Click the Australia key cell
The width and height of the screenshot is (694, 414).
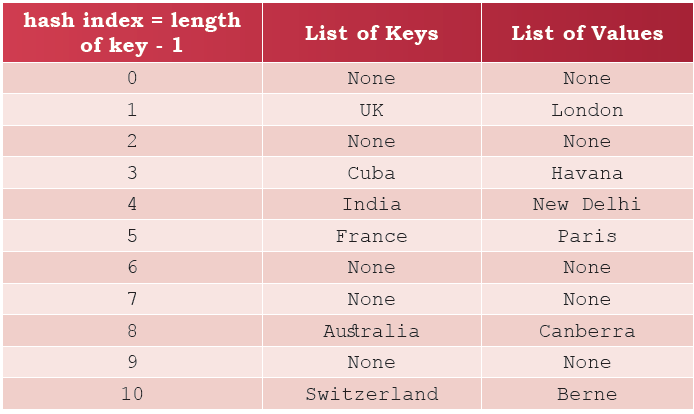point(372,331)
